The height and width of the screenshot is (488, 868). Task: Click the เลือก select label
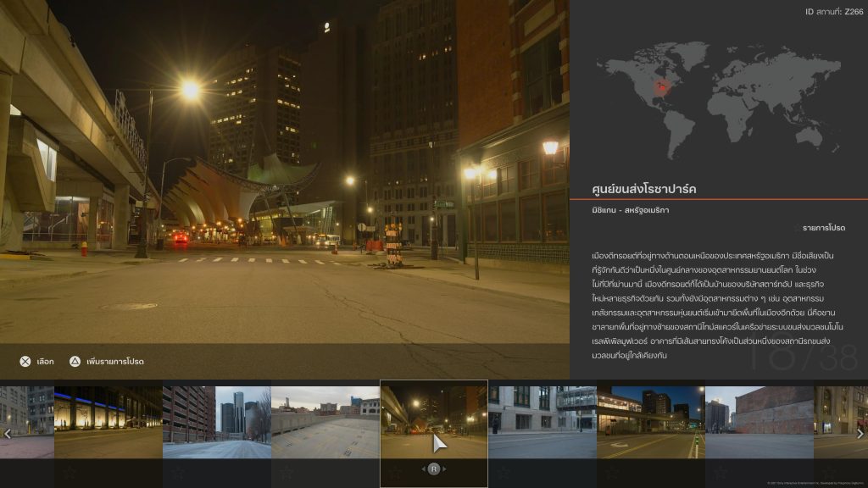pos(46,362)
